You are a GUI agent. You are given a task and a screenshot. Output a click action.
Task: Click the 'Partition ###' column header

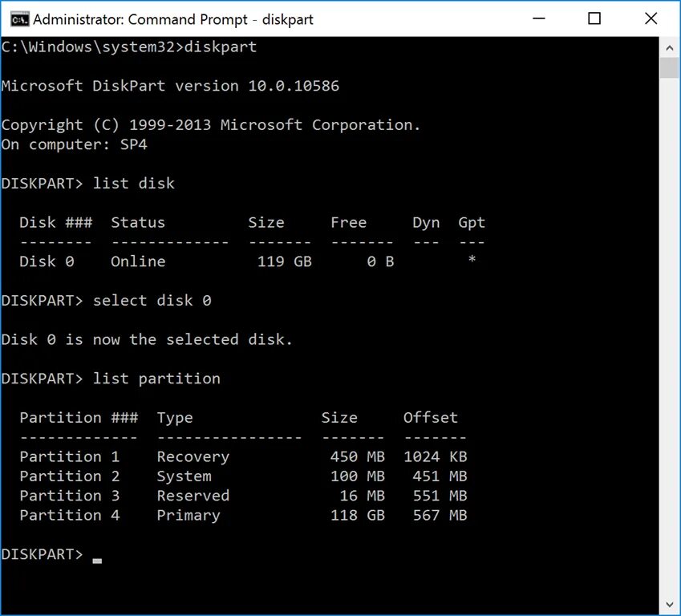pos(79,417)
